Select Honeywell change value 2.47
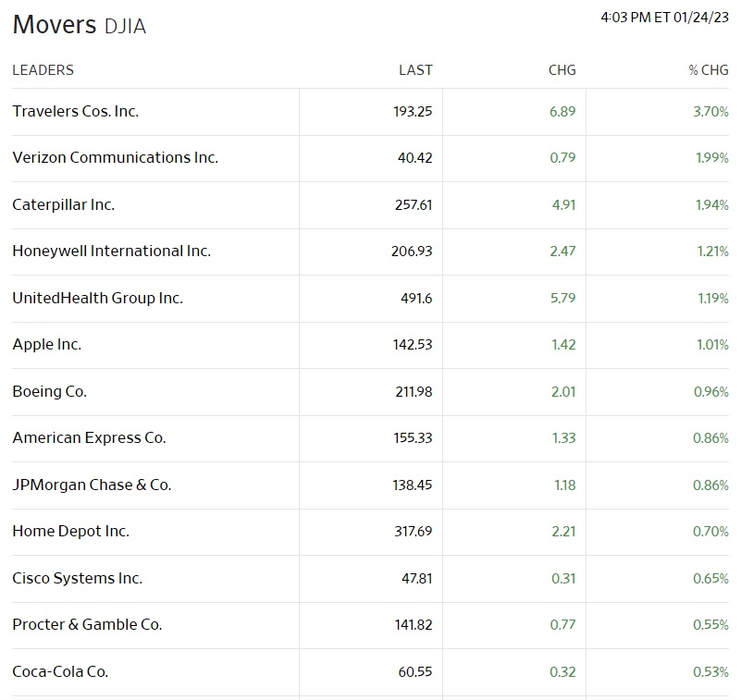The image size is (741, 700). click(x=562, y=252)
